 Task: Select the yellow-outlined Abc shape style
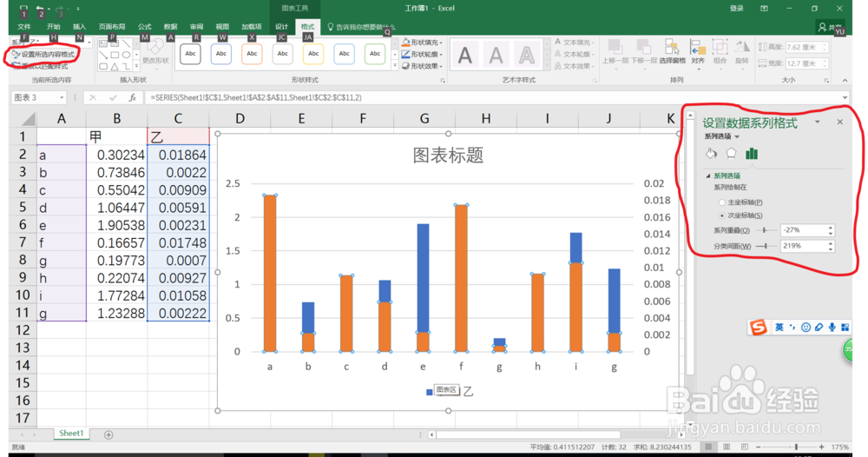(313, 54)
